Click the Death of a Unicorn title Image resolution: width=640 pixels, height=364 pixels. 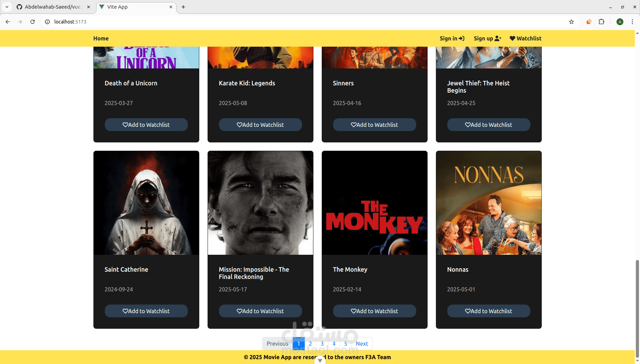click(131, 83)
